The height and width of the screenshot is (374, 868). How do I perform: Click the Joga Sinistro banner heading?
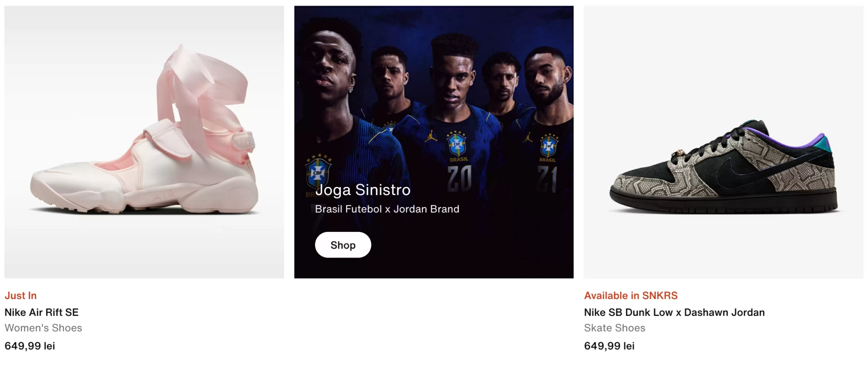pyautogui.click(x=363, y=190)
